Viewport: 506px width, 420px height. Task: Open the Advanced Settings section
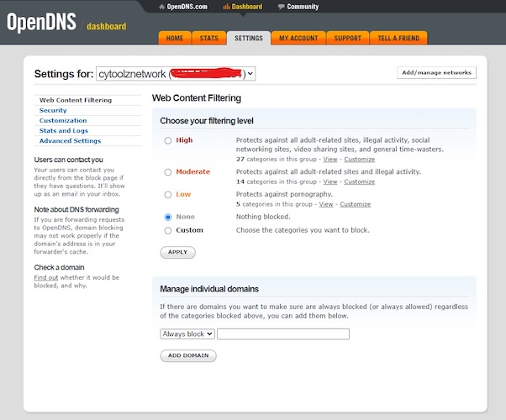click(x=70, y=141)
